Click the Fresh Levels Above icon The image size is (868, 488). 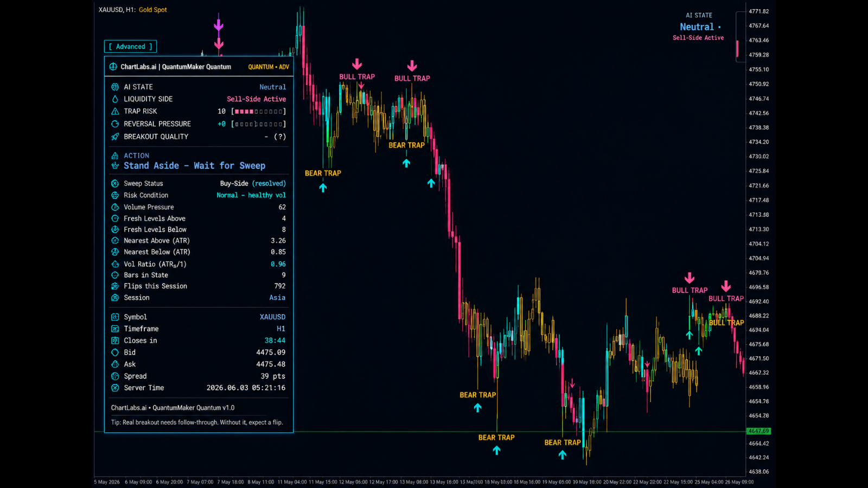pos(115,219)
